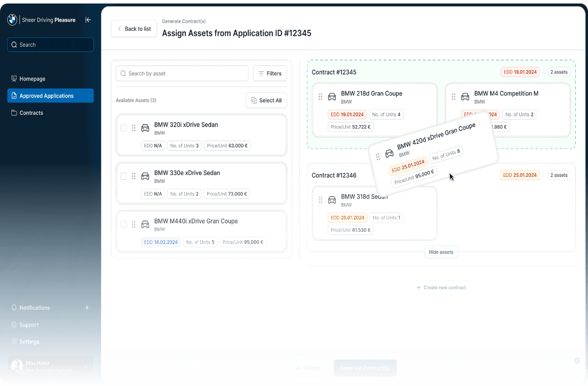Check the BMW 320i xDrive Sedan checkbox
This screenshot has height=386, width=588.
(x=124, y=128)
